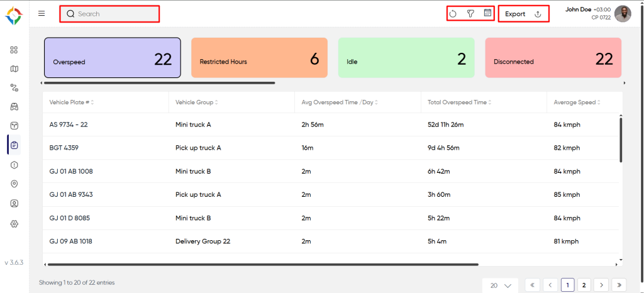The image size is (644, 293).
Task: Click Showing 1 to 20 of 22 entries
Action: coord(77,282)
